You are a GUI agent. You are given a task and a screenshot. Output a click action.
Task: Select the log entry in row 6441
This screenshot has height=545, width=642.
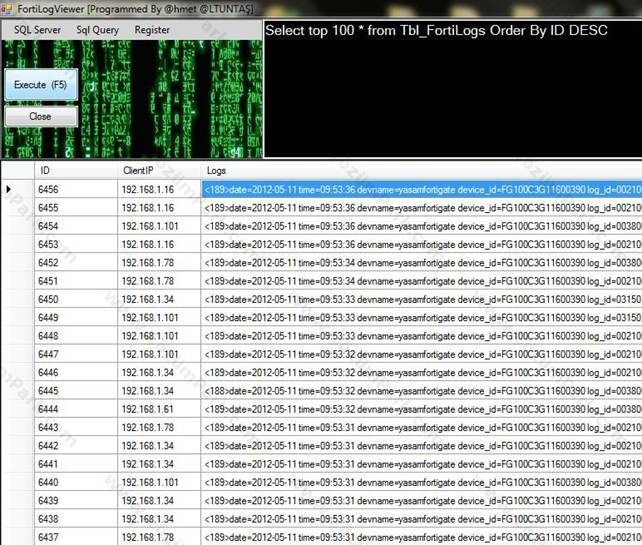pos(421,464)
